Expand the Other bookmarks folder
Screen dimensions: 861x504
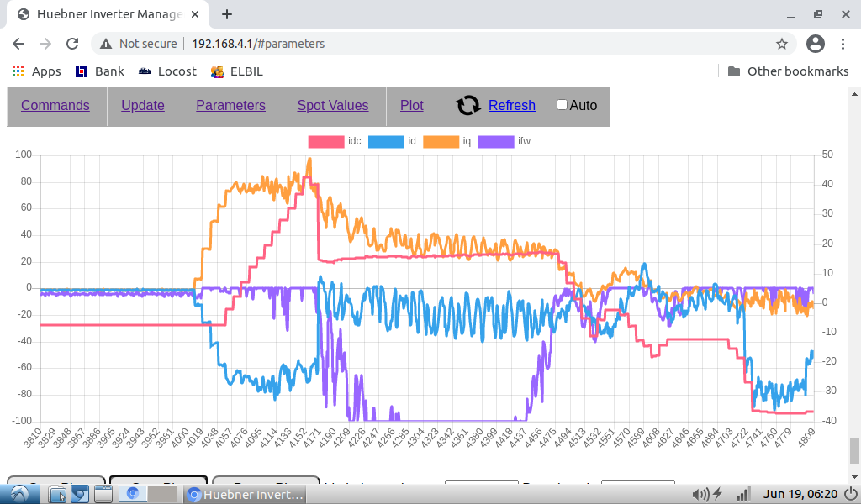[x=788, y=71]
